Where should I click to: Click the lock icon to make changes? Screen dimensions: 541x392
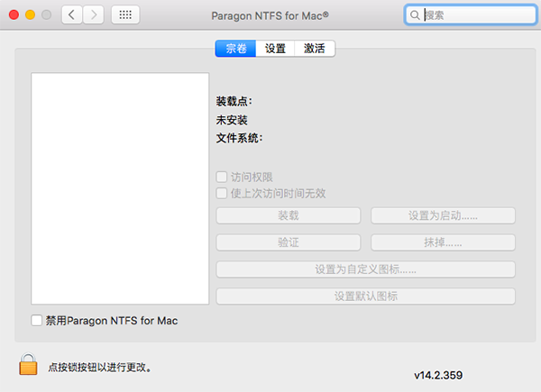[28, 364]
